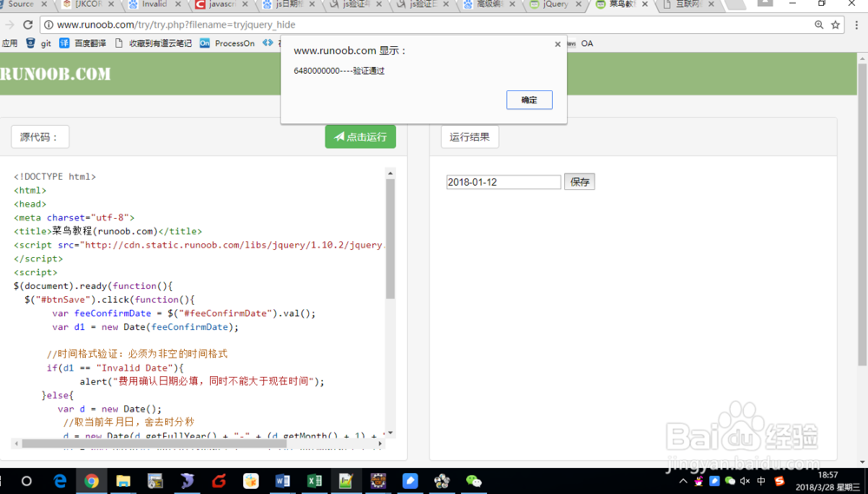Click the 中 input method indicator

761,481
